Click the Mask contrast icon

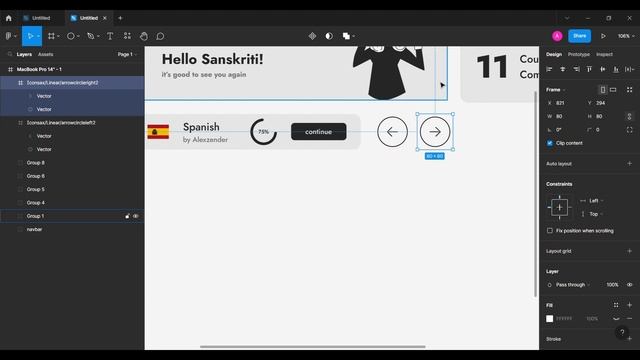click(329, 36)
